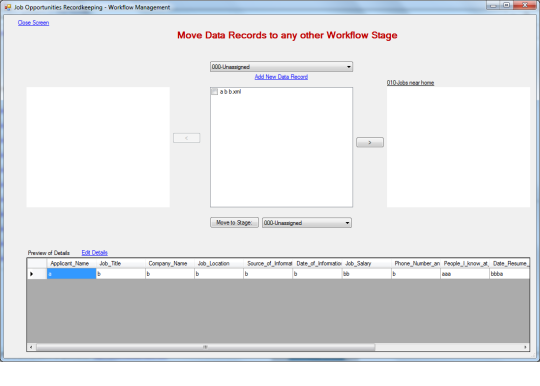The height and width of the screenshot is (386, 540).
Task: Select the 'a b b.xml' list entry
Action: tap(230, 92)
